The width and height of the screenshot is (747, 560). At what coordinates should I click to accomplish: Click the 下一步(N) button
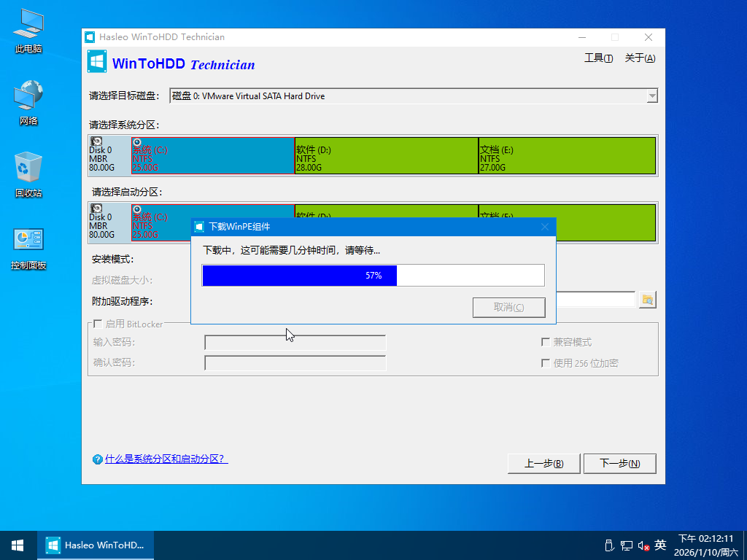[x=619, y=463]
